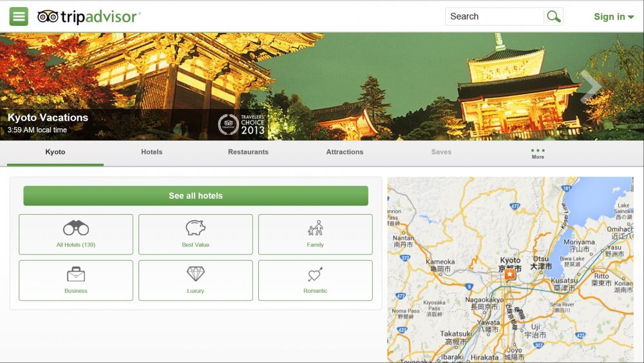Open the Saves tab
644x363 pixels.
pyautogui.click(x=441, y=152)
